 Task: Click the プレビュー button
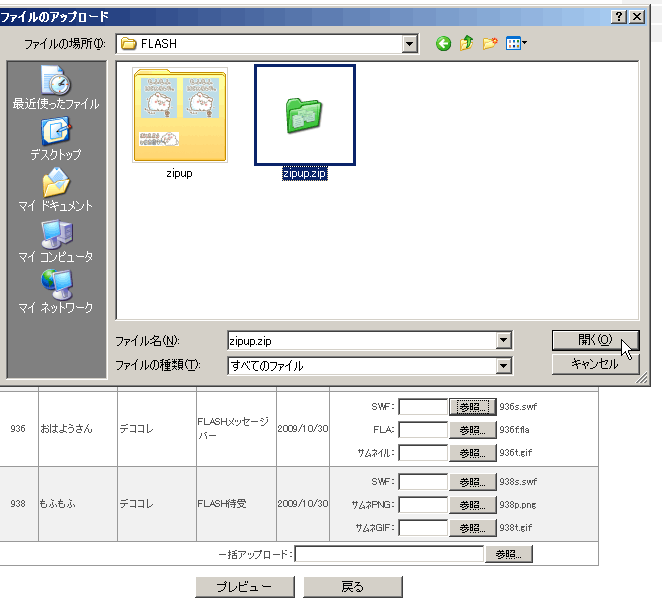(x=245, y=587)
